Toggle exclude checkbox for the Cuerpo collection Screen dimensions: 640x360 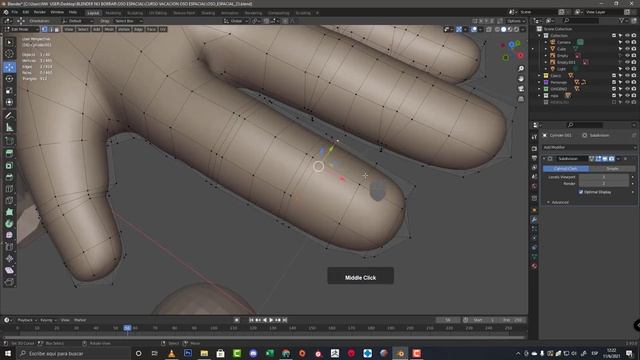[613, 76]
